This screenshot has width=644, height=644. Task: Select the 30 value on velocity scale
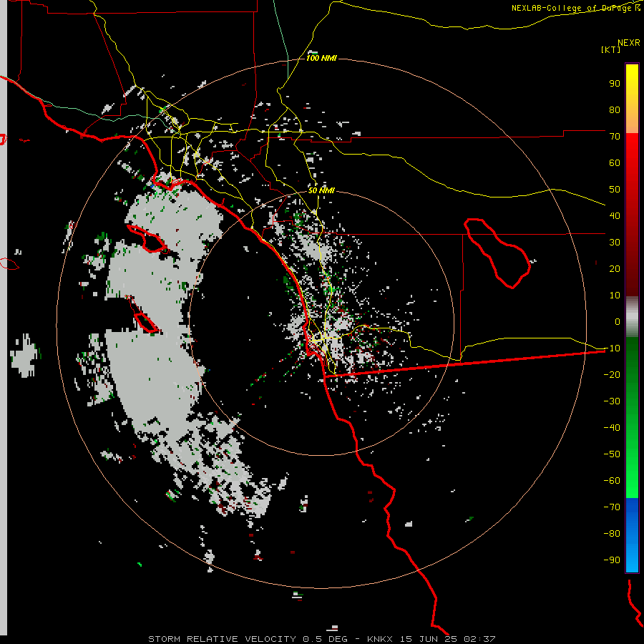pyautogui.click(x=615, y=243)
